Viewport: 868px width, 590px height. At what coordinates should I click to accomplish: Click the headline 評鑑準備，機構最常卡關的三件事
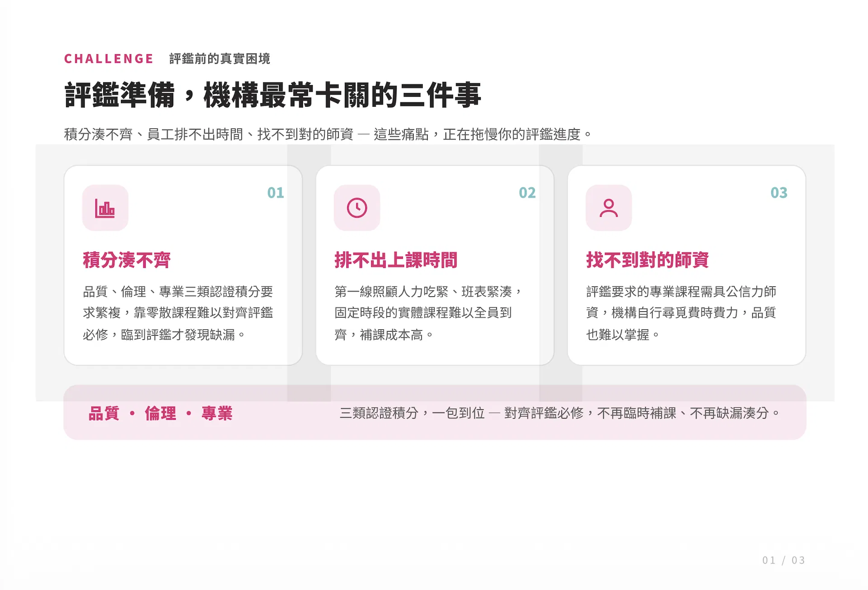pyautogui.click(x=273, y=95)
